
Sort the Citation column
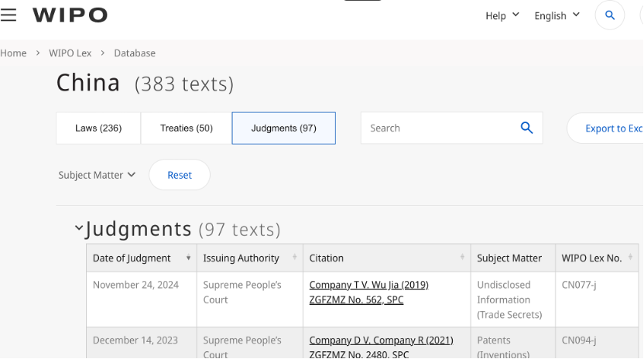463,258
